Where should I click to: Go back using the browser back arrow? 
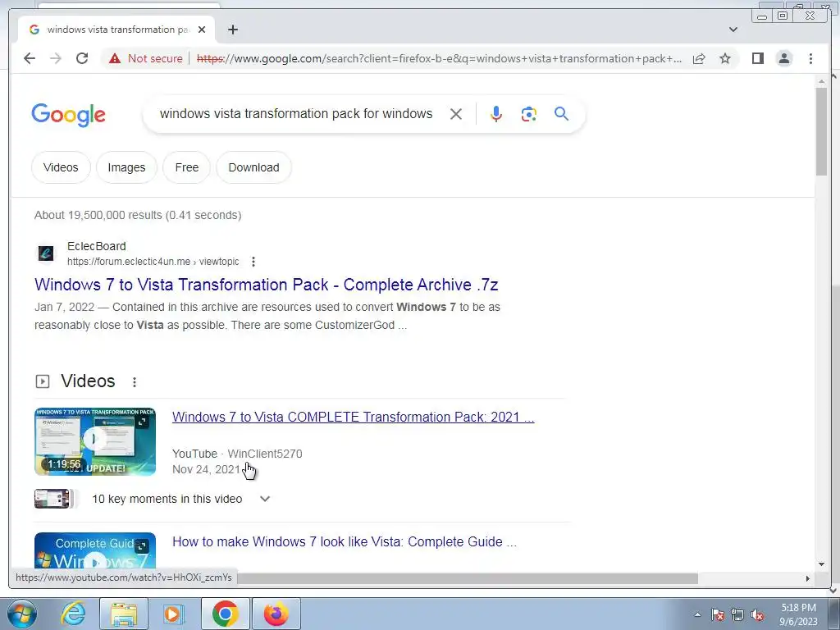point(30,58)
